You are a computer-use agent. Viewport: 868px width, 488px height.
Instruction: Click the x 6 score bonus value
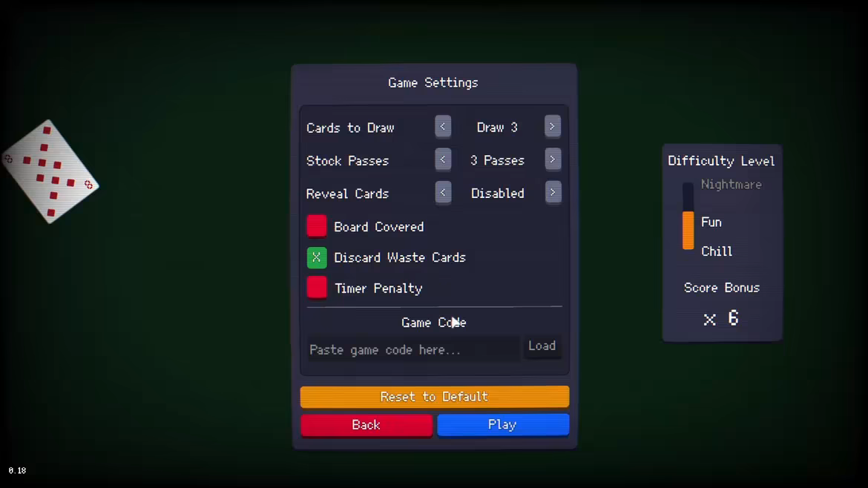click(x=721, y=318)
